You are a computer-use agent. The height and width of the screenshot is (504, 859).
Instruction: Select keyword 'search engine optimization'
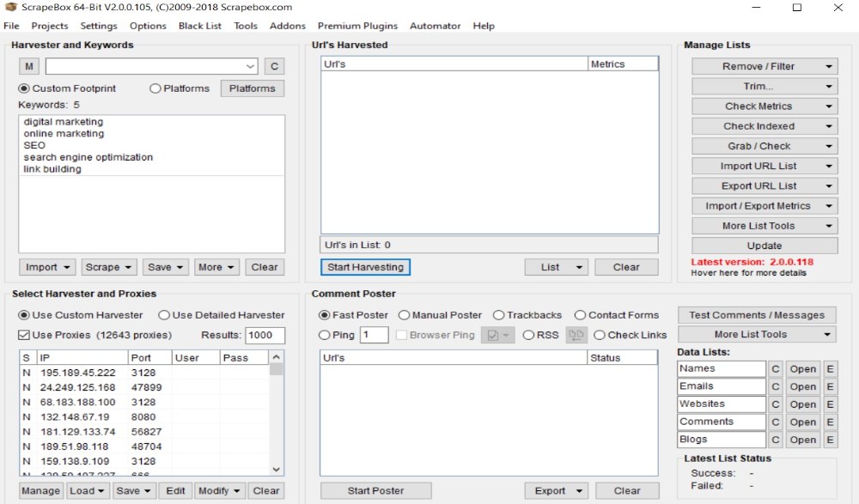[88, 157]
